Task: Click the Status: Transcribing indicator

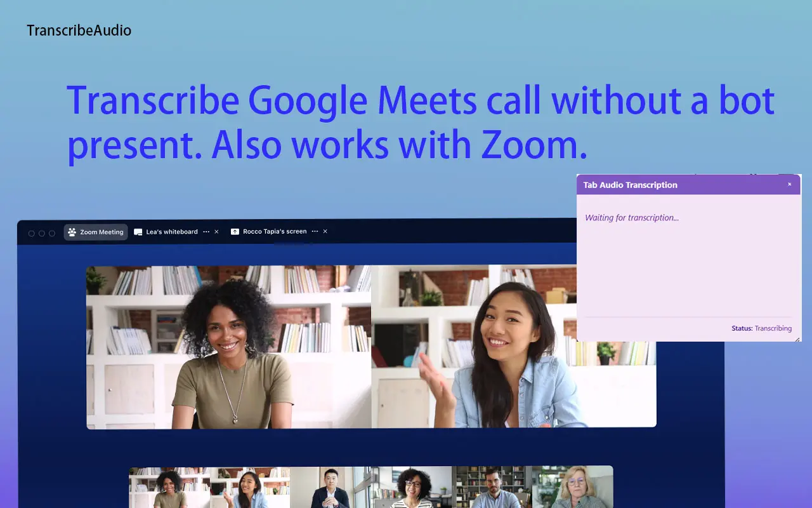Action: (x=761, y=328)
